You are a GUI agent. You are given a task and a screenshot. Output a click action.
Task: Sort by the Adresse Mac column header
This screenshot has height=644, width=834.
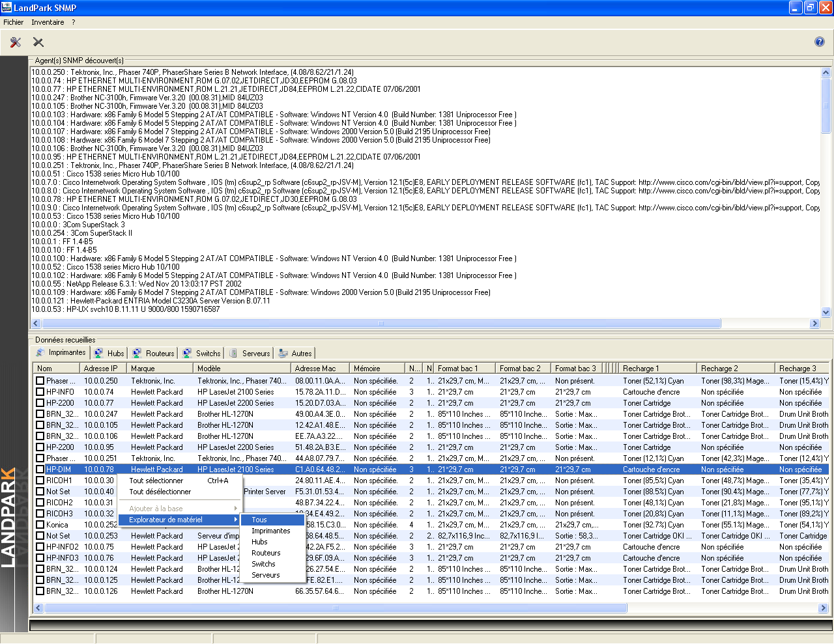pos(320,368)
